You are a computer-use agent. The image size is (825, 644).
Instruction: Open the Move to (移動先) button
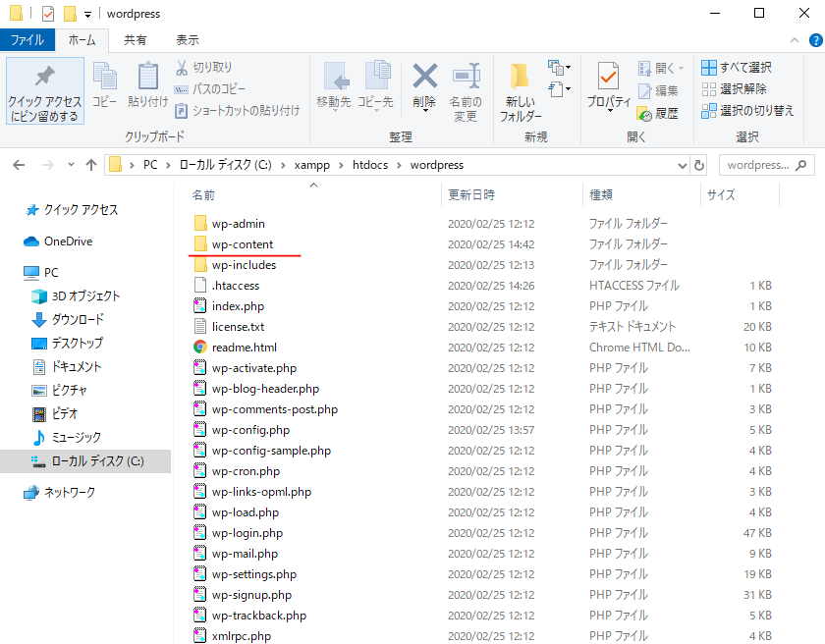click(x=334, y=85)
